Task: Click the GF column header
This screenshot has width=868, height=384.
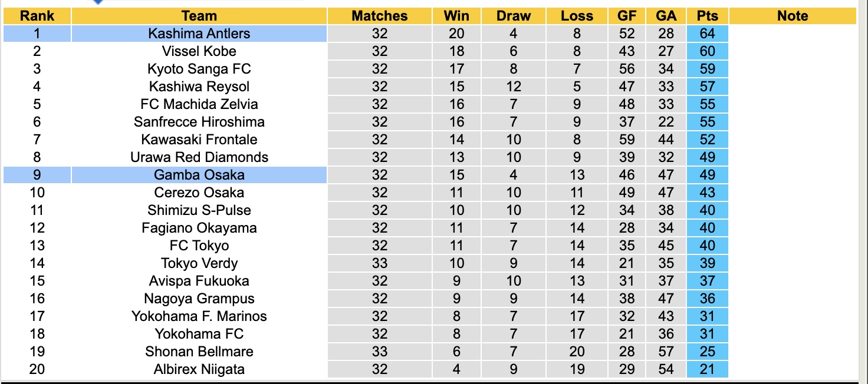Action: 627,16
